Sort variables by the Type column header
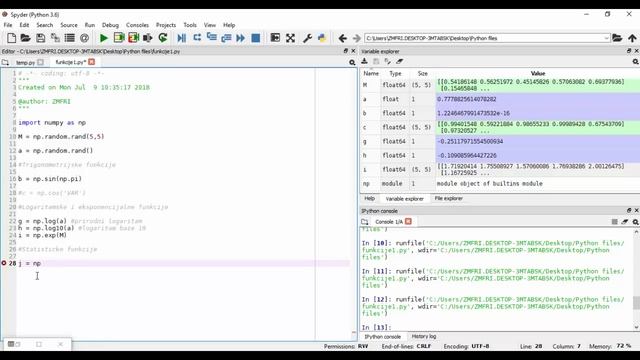The width and height of the screenshot is (640, 360). click(x=395, y=73)
